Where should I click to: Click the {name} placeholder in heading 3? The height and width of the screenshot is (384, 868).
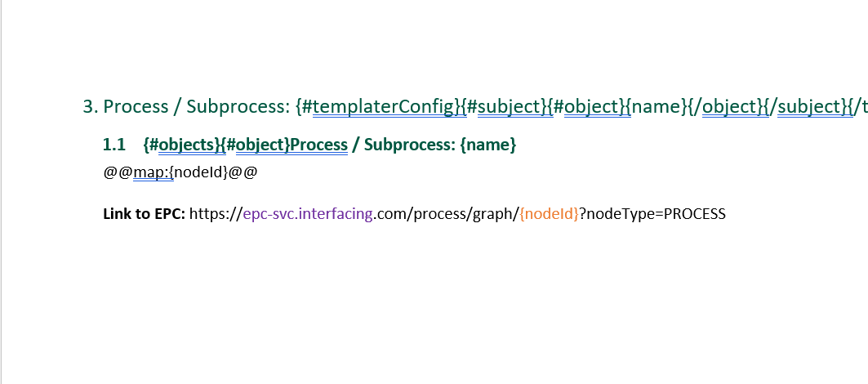(661, 106)
